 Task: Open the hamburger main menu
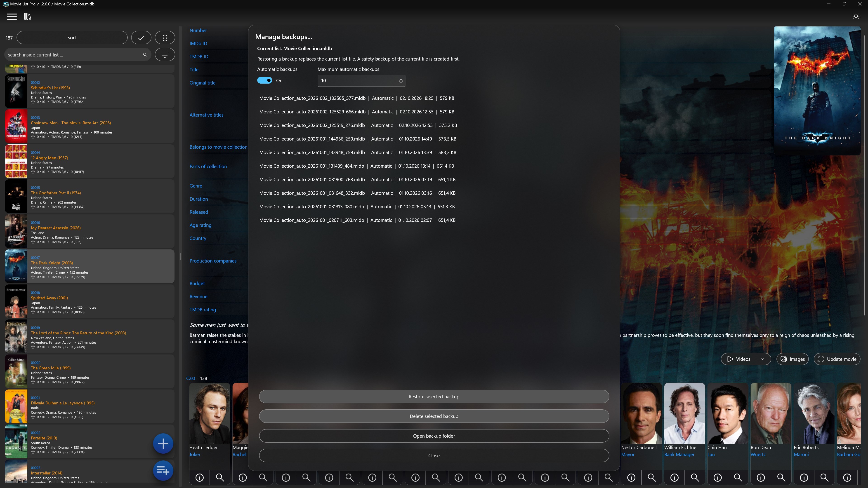click(12, 16)
